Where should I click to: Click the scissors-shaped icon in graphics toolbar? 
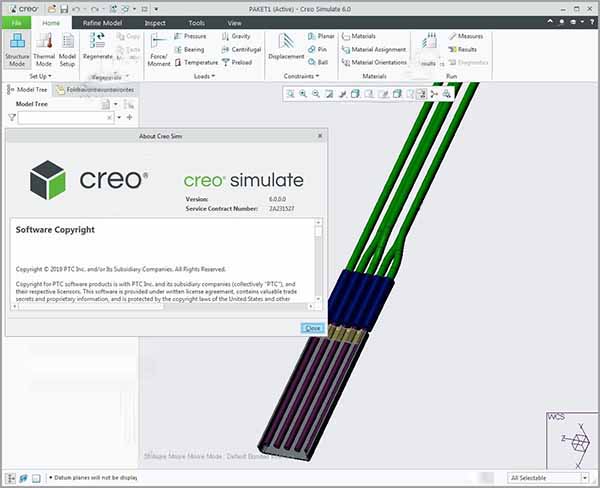pyautogui.click(x=434, y=94)
